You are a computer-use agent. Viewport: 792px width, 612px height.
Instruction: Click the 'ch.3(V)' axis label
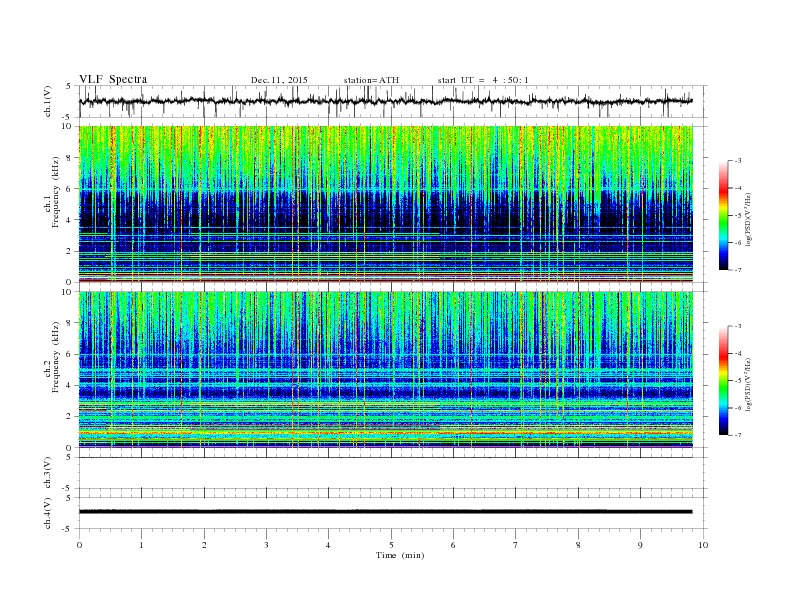pos(48,473)
